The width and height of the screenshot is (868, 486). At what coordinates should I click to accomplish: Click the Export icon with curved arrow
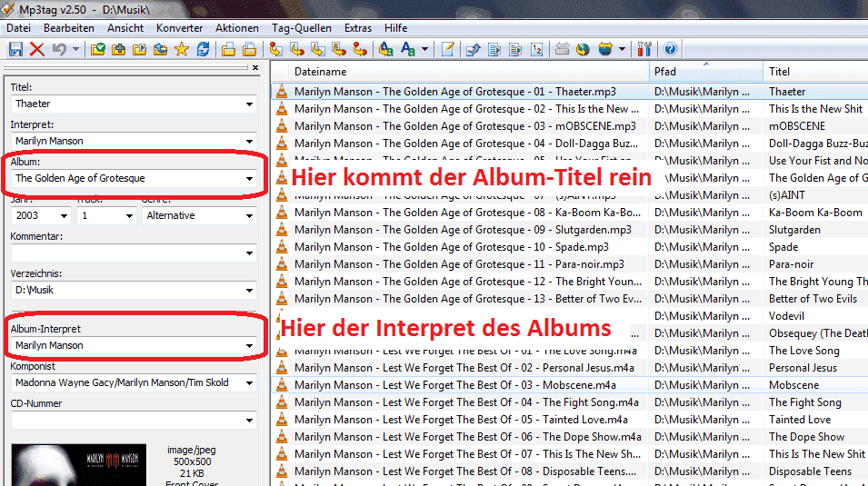click(473, 49)
